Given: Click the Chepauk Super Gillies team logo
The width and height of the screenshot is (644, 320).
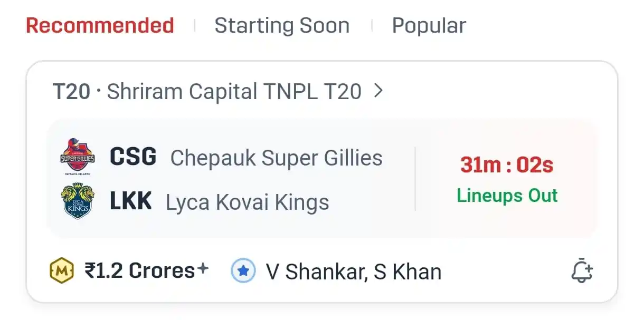Looking at the screenshot, I should click(x=77, y=157).
